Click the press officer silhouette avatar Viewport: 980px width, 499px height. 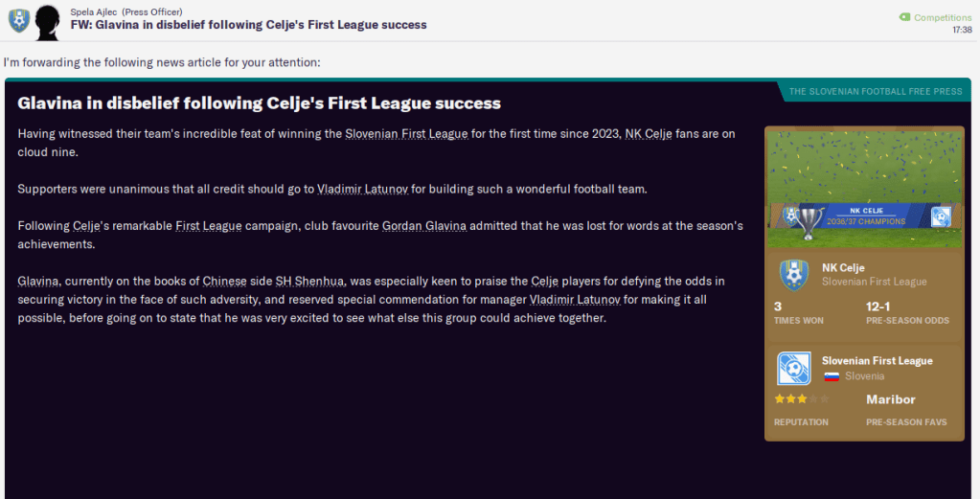48,21
